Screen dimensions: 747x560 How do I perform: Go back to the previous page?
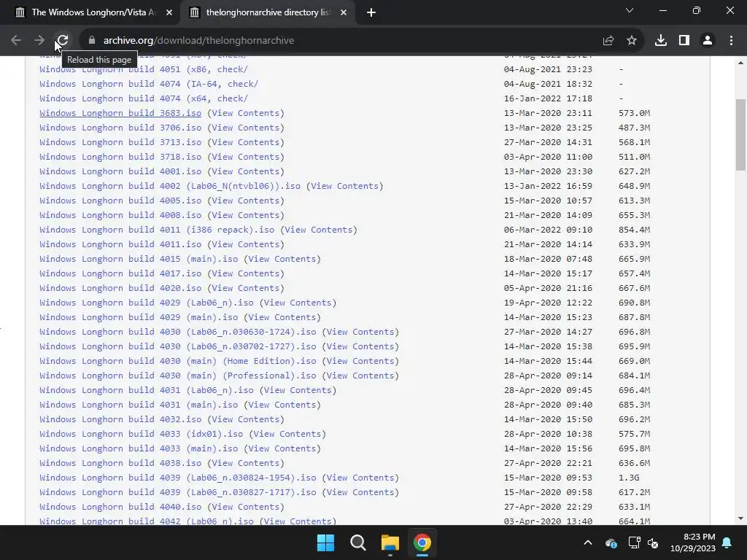16,41
